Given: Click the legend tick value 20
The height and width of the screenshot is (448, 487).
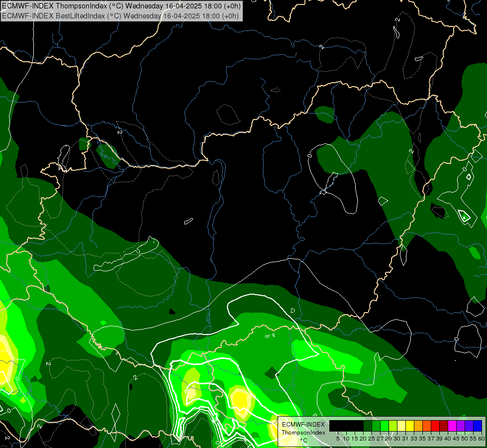Looking at the screenshot, I should [363, 439].
